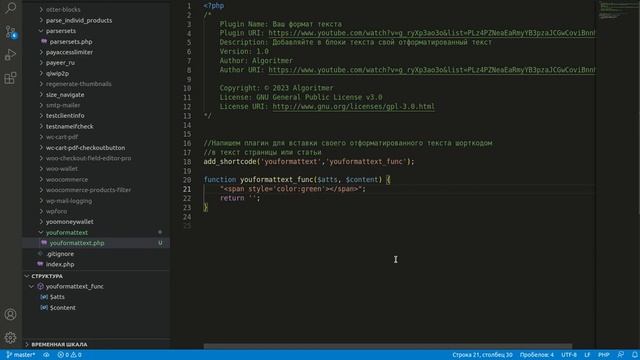Click the add_shortcode call on line 18
The height and width of the screenshot is (360, 640).
point(309,162)
